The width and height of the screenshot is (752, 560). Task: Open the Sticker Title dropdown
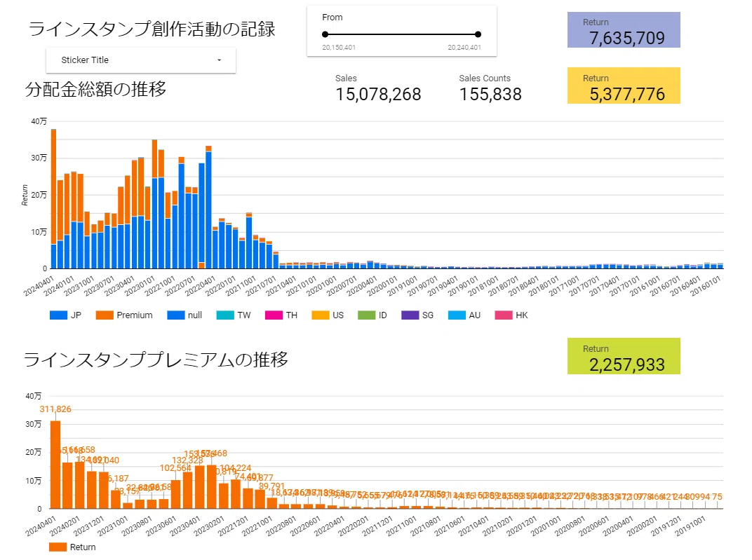pyautogui.click(x=140, y=60)
